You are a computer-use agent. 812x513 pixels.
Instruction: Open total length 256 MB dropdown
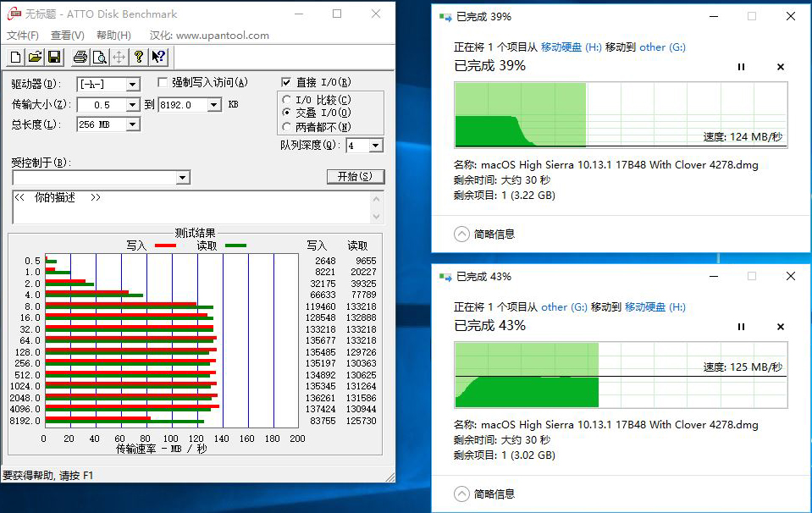[133, 124]
